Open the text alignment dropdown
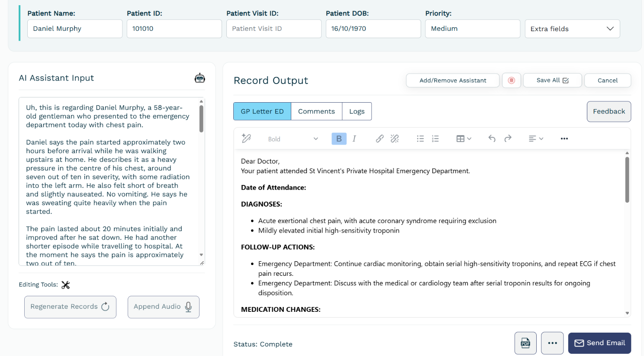This screenshot has width=644, height=356. 536,139
